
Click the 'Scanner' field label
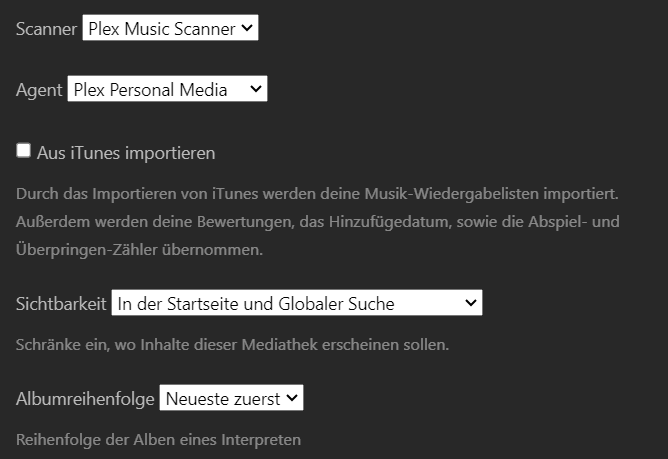46,29
